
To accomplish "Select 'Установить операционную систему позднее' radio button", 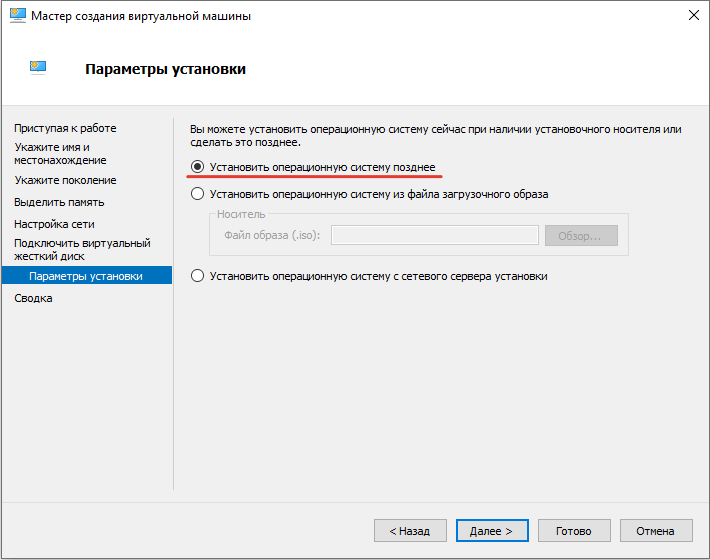I will pyautogui.click(x=198, y=167).
